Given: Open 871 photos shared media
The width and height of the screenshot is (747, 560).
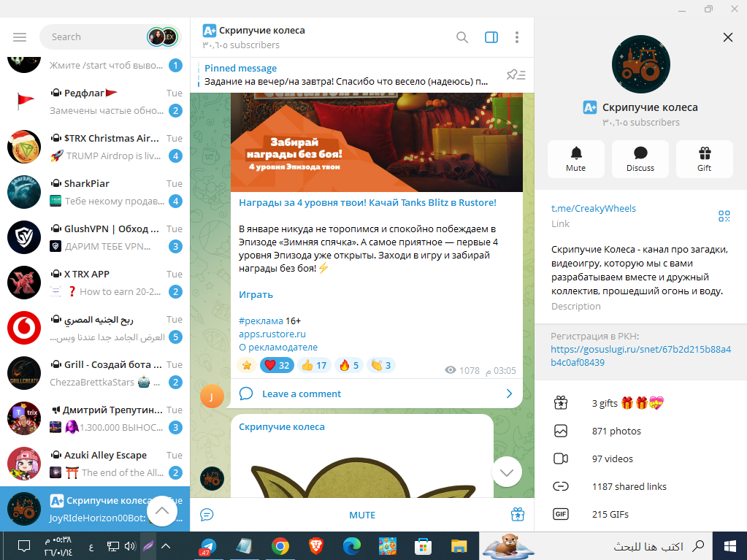Looking at the screenshot, I should click(x=640, y=431).
